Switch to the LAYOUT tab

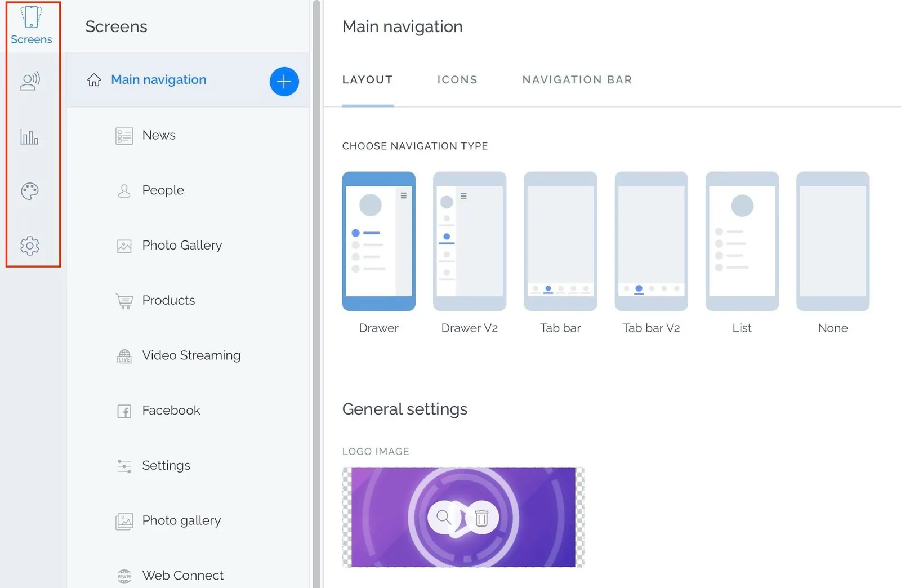[368, 80]
